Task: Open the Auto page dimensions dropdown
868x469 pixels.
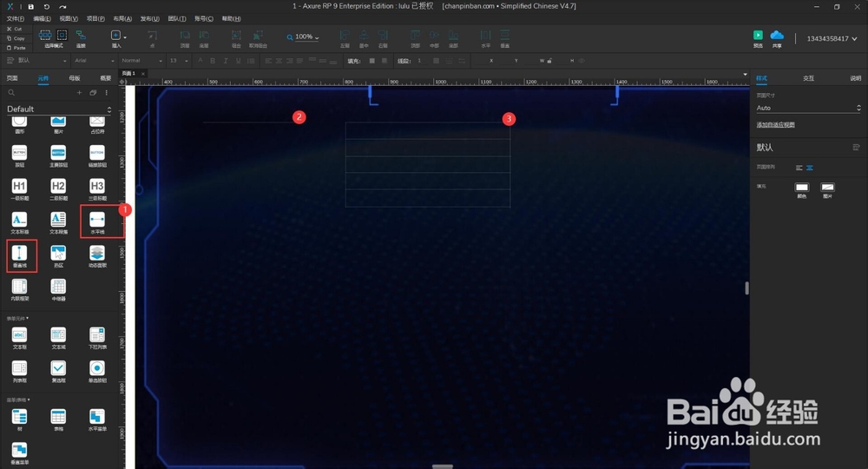Action: click(808, 108)
